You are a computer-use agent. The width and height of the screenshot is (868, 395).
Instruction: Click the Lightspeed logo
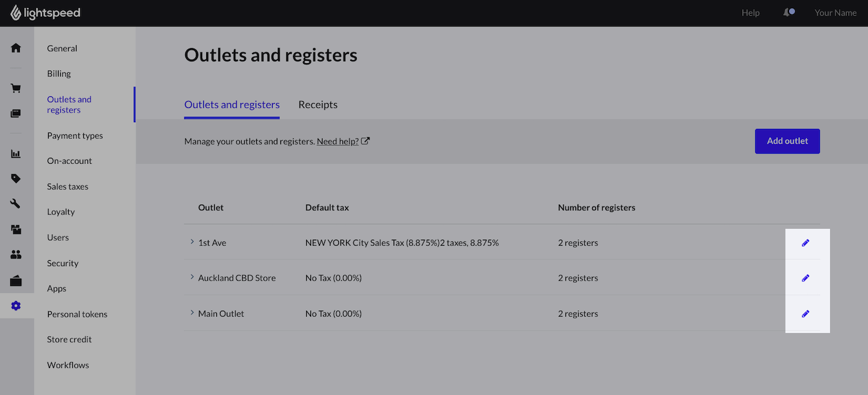coord(45,13)
